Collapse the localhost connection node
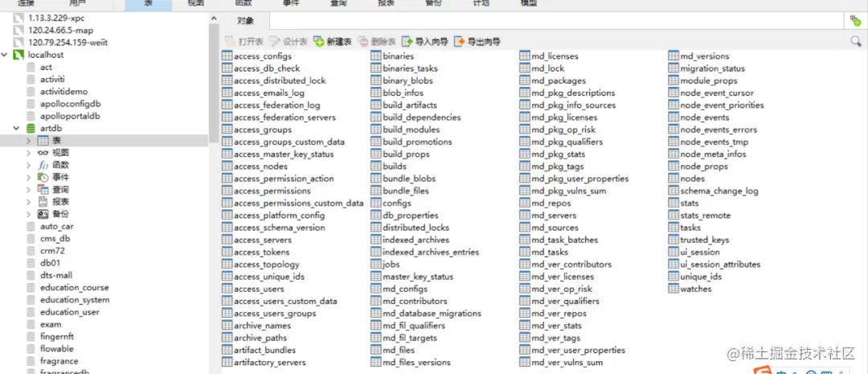 click(x=5, y=55)
